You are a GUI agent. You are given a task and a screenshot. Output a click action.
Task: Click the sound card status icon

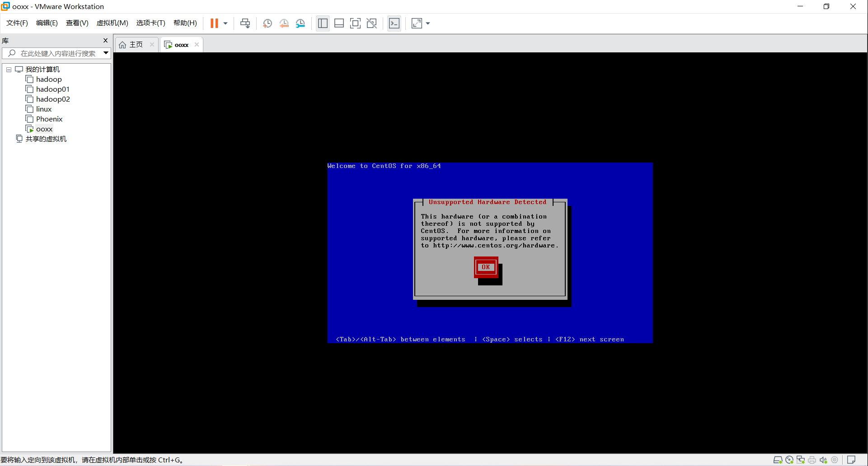click(x=823, y=460)
